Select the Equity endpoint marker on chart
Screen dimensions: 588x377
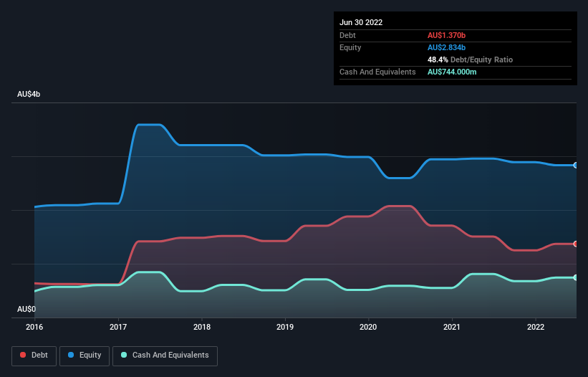tap(576, 165)
